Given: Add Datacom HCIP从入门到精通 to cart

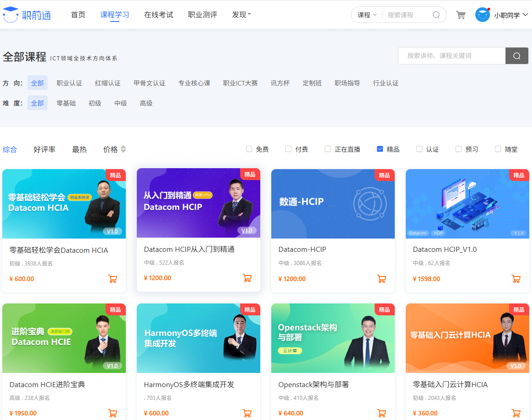Looking at the screenshot, I should click(x=247, y=278).
